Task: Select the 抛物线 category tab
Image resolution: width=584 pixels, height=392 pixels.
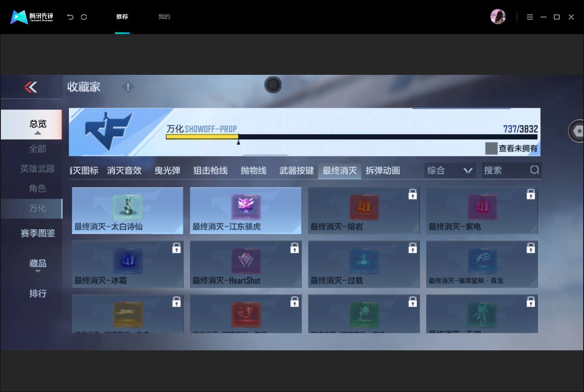Action: coord(253,170)
